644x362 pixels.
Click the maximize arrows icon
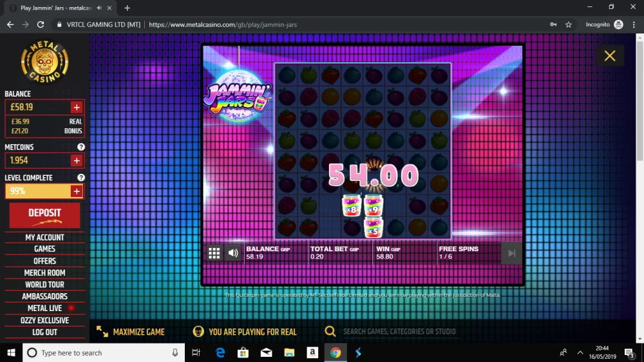102,331
